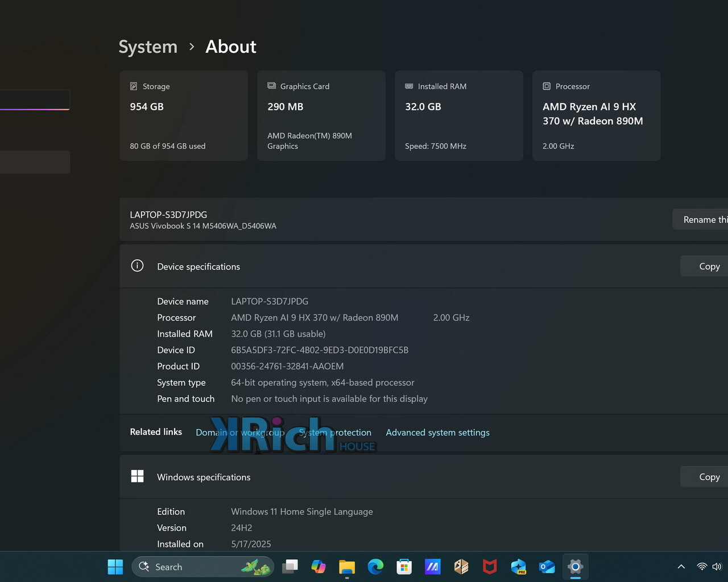The image size is (728, 582).
Task: Launch Microsoft Edge from the taskbar
Action: (375, 567)
